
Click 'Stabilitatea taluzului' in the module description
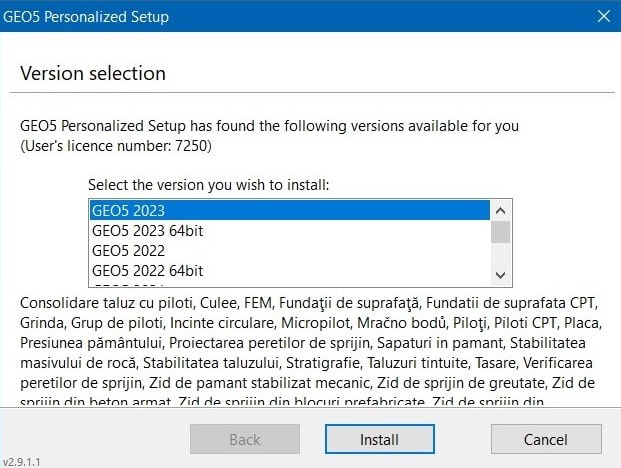click(211, 363)
